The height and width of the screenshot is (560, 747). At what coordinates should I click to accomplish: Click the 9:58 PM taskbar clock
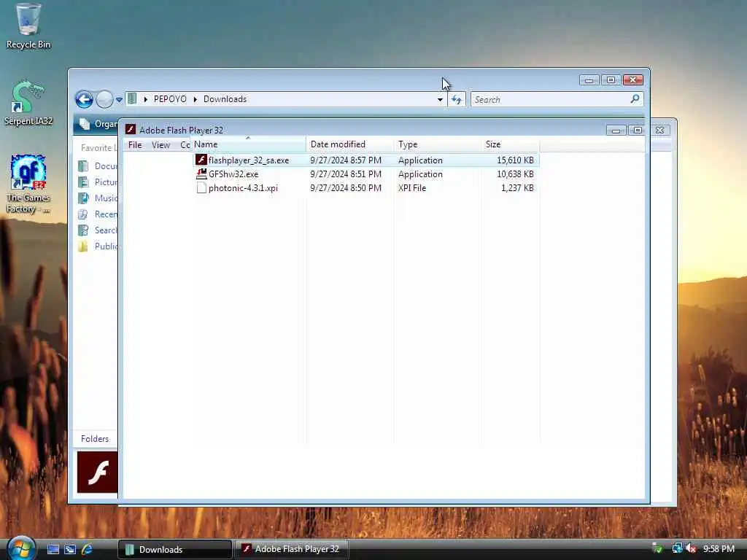click(x=719, y=549)
